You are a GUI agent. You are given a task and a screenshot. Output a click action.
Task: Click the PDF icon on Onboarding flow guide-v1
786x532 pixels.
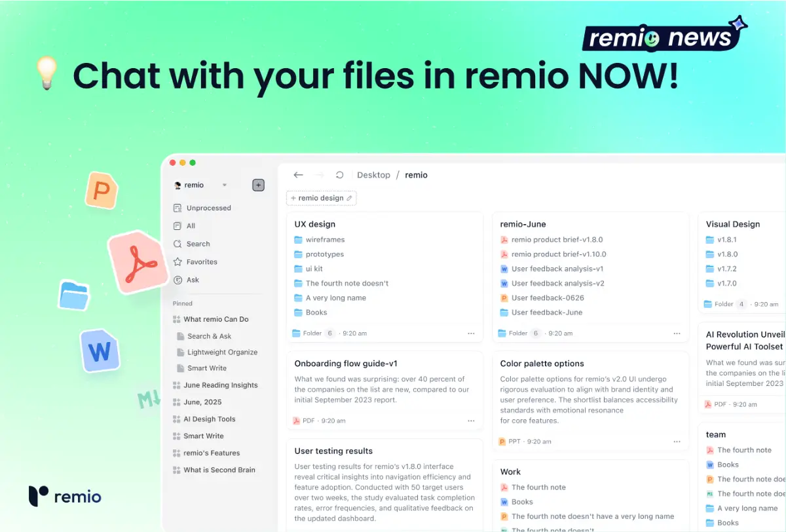[x=296, y=421]
